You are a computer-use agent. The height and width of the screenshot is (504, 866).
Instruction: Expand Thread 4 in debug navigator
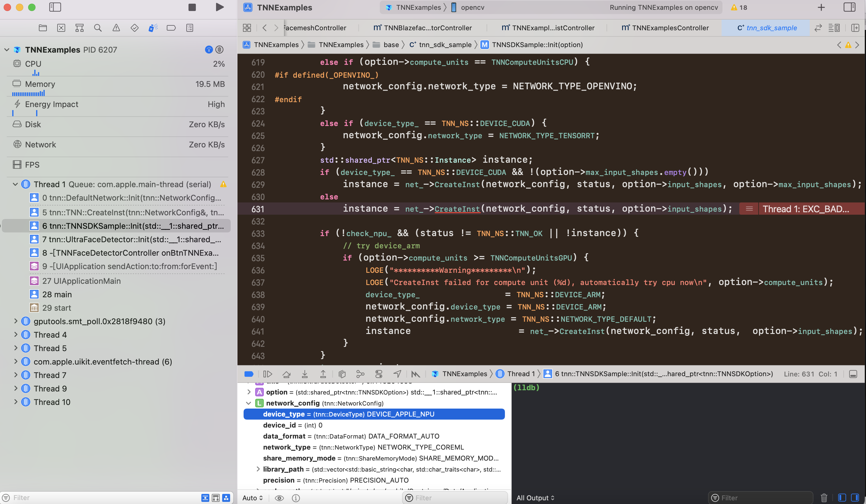point(16,334)
